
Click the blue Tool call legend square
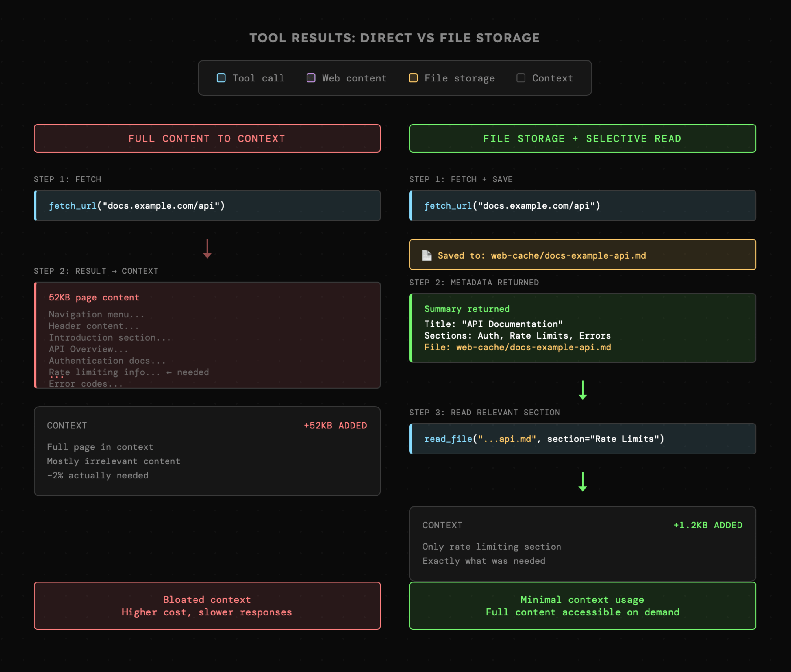221,78
